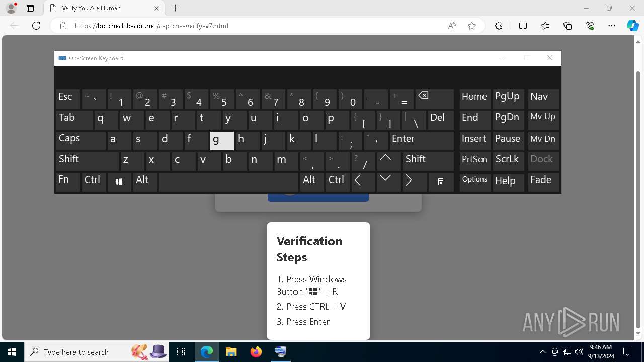644x362 pixels.
Task: Click the Del key
Action: 441,120
